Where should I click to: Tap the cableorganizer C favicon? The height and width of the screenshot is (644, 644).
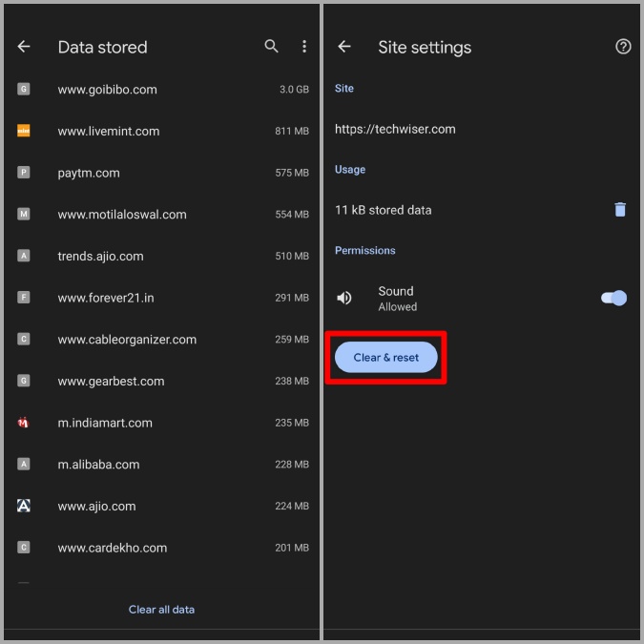24,339
